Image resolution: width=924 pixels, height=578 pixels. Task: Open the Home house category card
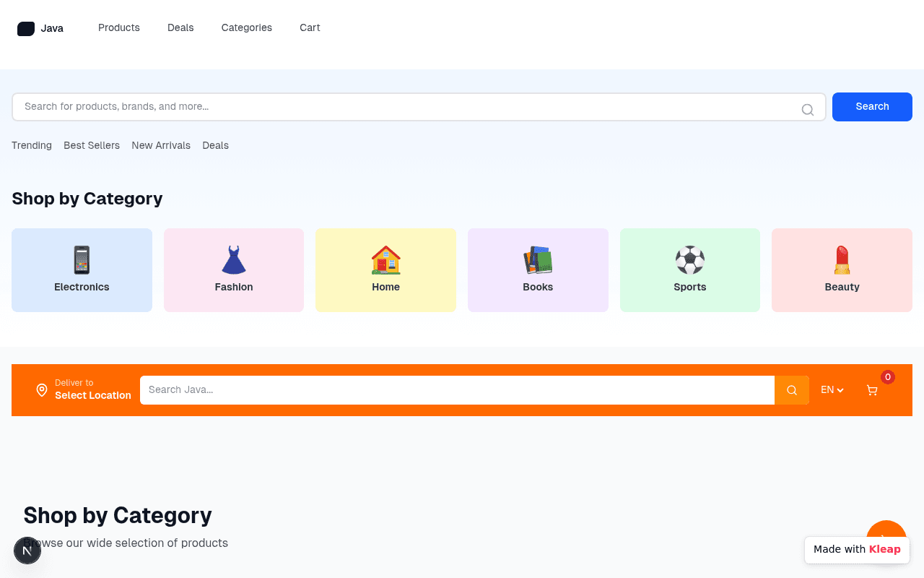385,270
